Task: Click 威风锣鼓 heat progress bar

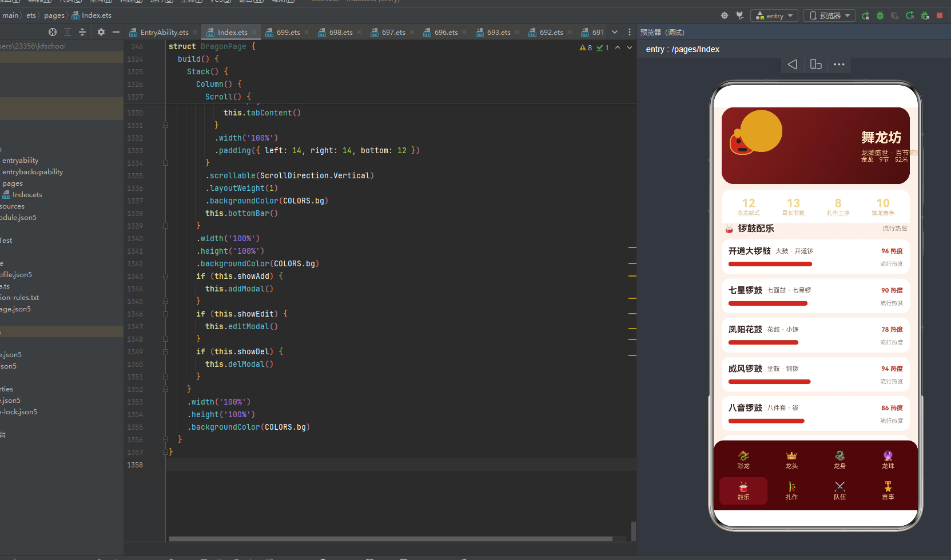Action: point(770,382)
